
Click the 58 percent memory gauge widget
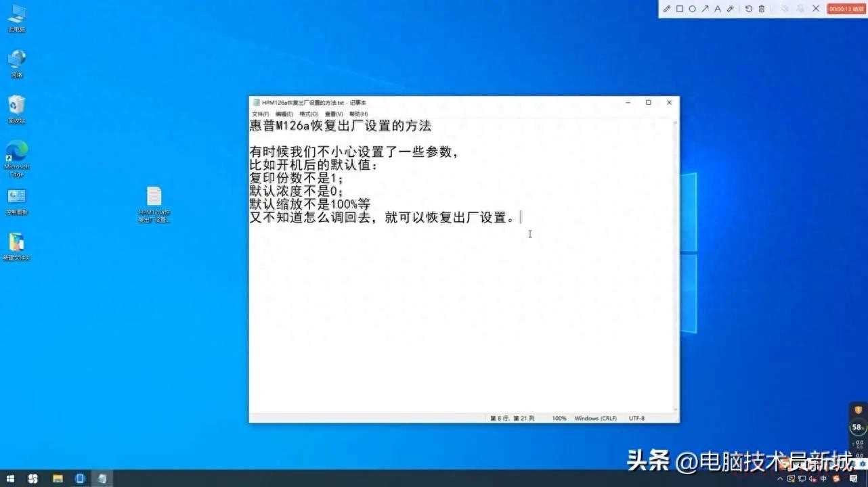coord(858,427)
